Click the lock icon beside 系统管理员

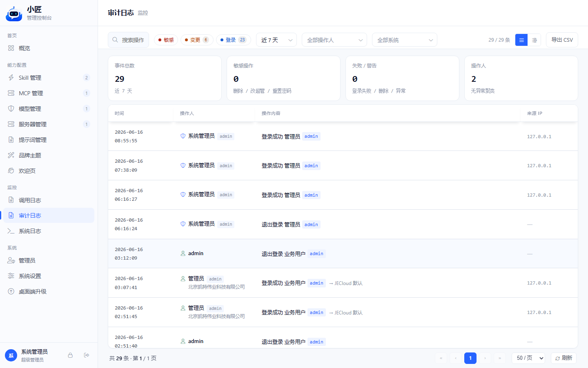pos(70,355)
